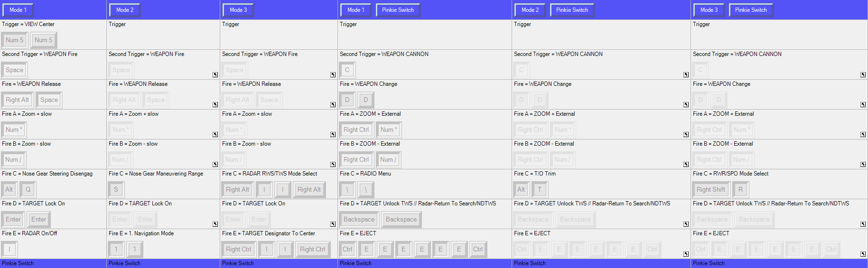
Task: Click the link arrow icon in Mode 3 Fire A cell
Action: [x=333, y=135]
